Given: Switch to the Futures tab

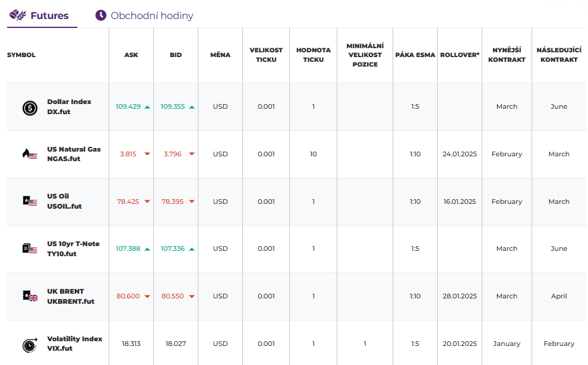Looking at the screenshot, I should click(x=42, y=15).
